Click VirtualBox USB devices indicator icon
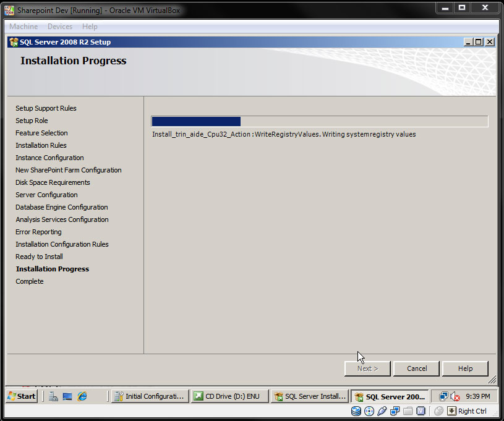The height and width of the screenshot is (421, 504). 382,411
